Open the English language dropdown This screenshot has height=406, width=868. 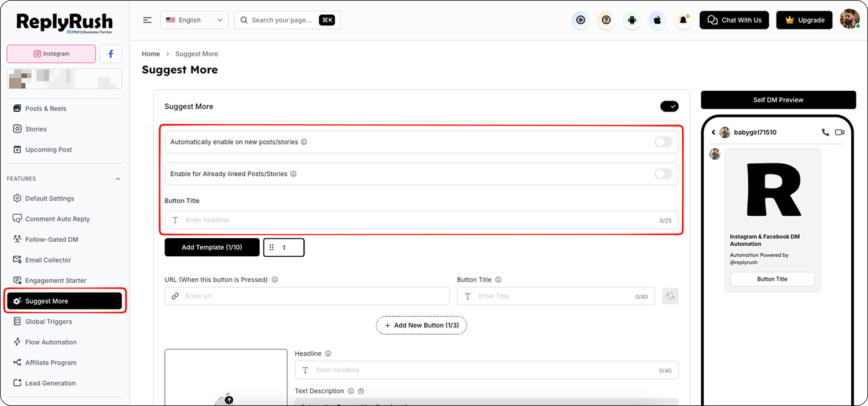click(x=194, y=20)
